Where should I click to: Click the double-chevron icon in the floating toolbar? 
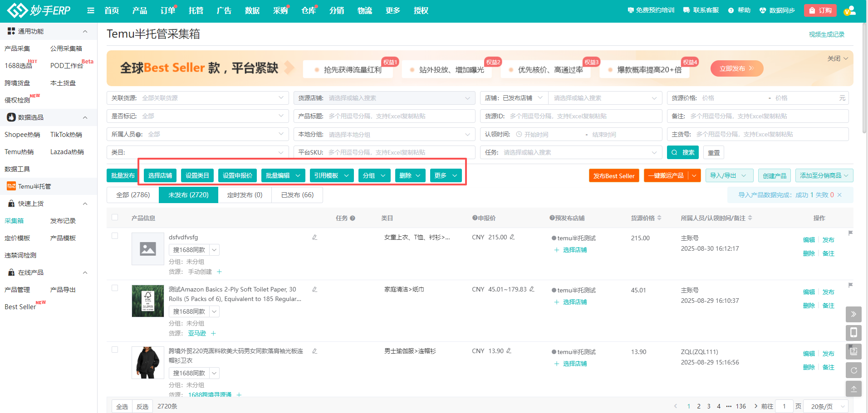(x=853, y=314)
